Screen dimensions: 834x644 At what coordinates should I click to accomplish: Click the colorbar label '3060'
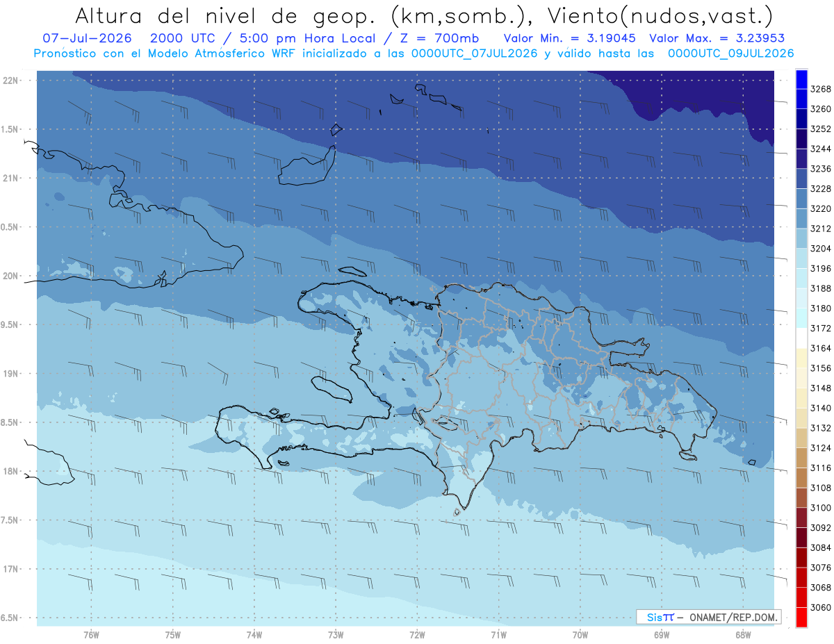tap(821, 607)
